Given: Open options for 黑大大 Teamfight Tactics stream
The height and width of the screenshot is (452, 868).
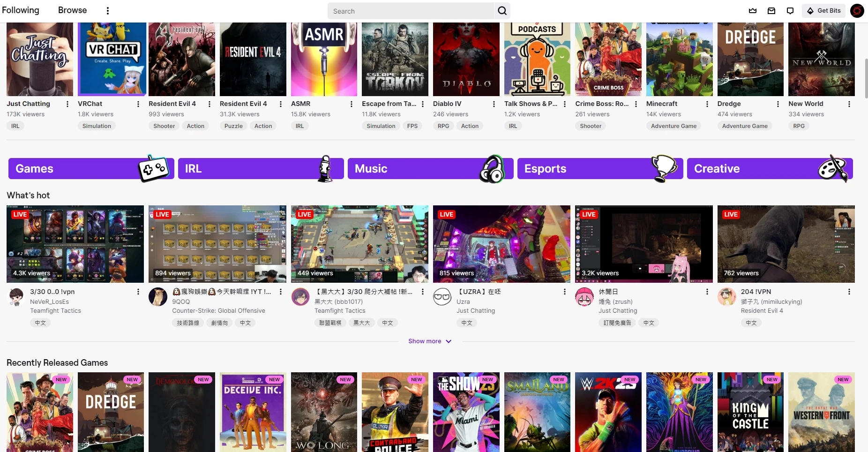Looking at the screenshot, I should coord(422,292).
